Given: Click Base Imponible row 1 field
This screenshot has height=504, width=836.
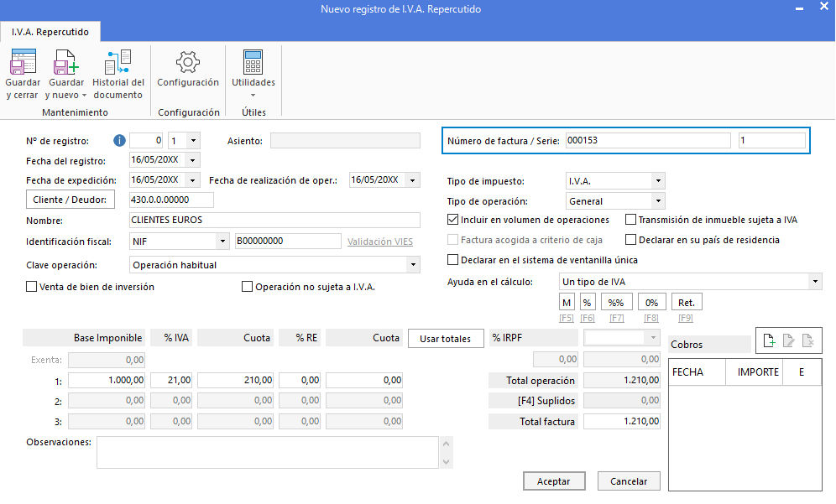Looking at the screenshot, I should tap(107, 380).
